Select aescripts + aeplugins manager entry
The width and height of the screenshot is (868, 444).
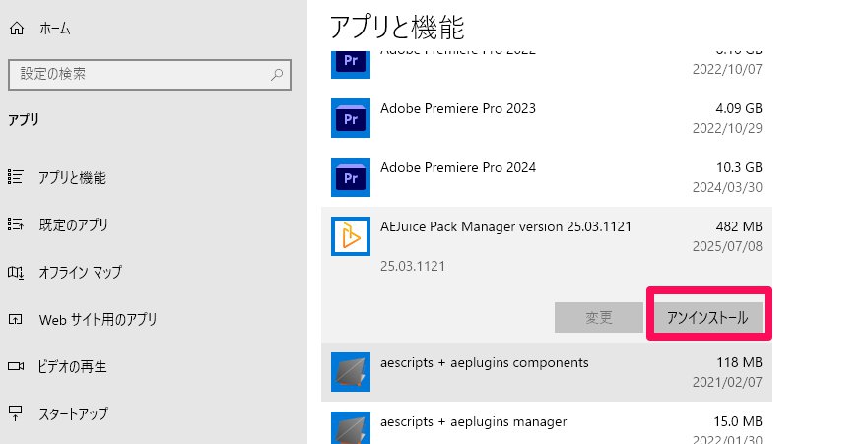pos(547,425)
